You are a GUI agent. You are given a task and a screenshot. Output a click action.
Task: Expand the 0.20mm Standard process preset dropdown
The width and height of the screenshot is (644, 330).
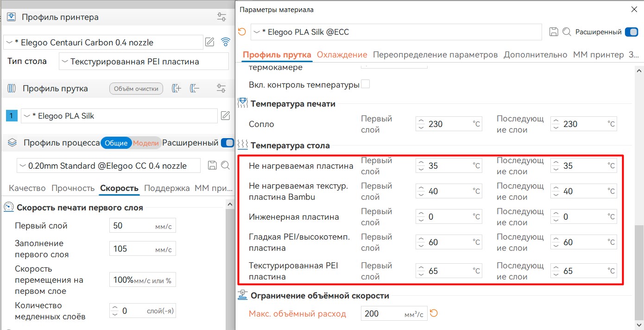109,165
